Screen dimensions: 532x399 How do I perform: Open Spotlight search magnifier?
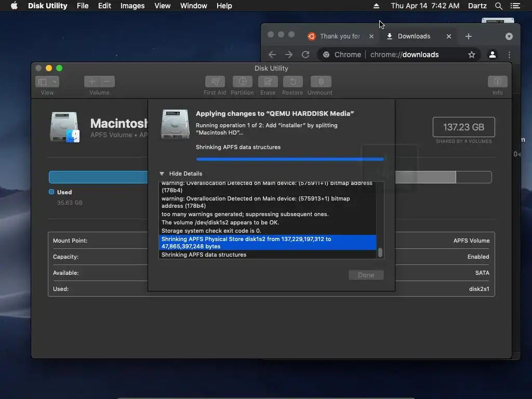[498, 6]
